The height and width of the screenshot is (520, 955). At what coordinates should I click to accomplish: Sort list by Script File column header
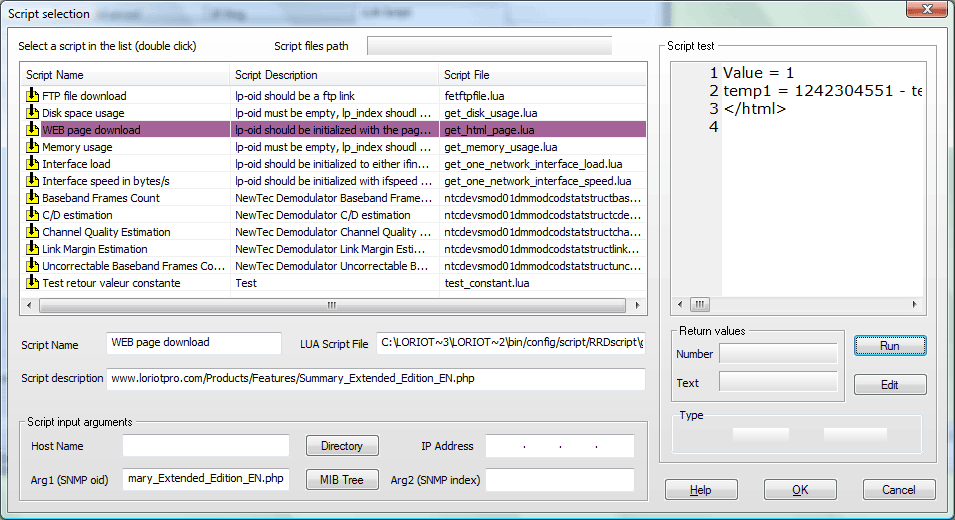[x=542, y=75]
